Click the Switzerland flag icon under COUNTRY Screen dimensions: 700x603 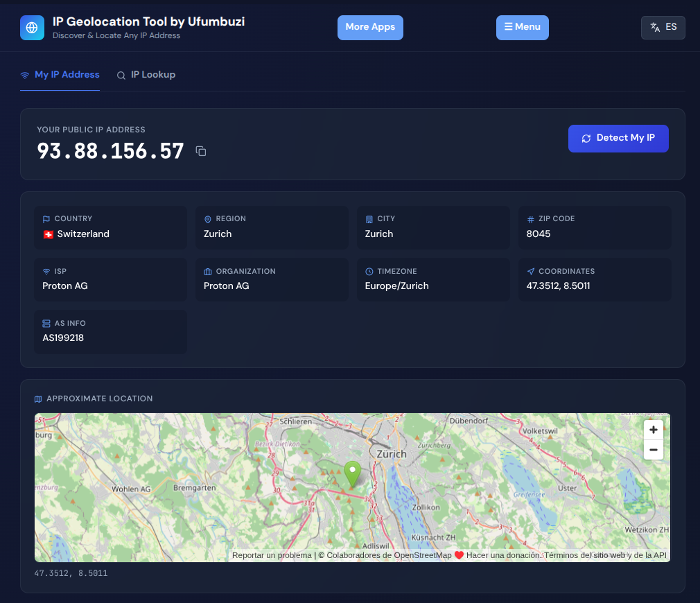click(48, 234)
